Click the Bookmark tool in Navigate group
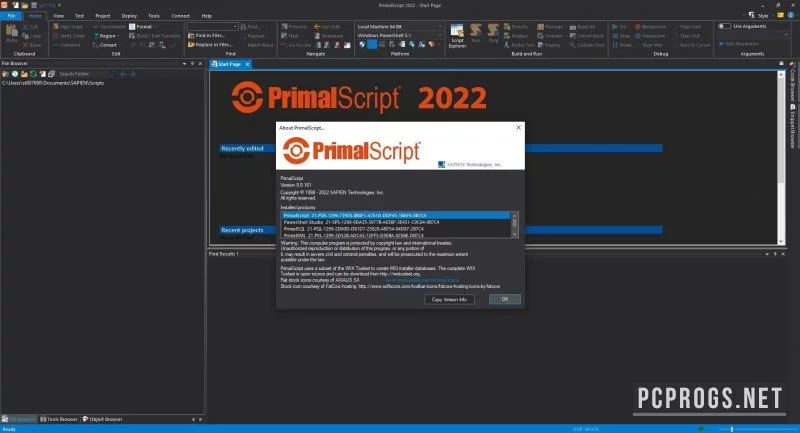This screenshot has width=800, height=433. (328, 36)
